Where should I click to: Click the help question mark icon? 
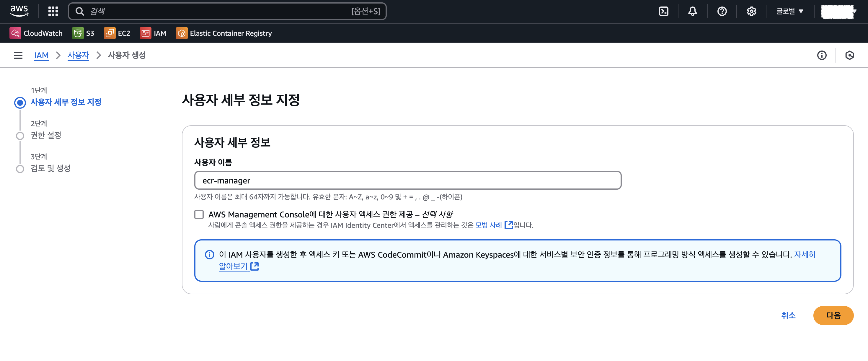[x=722, y=11]
